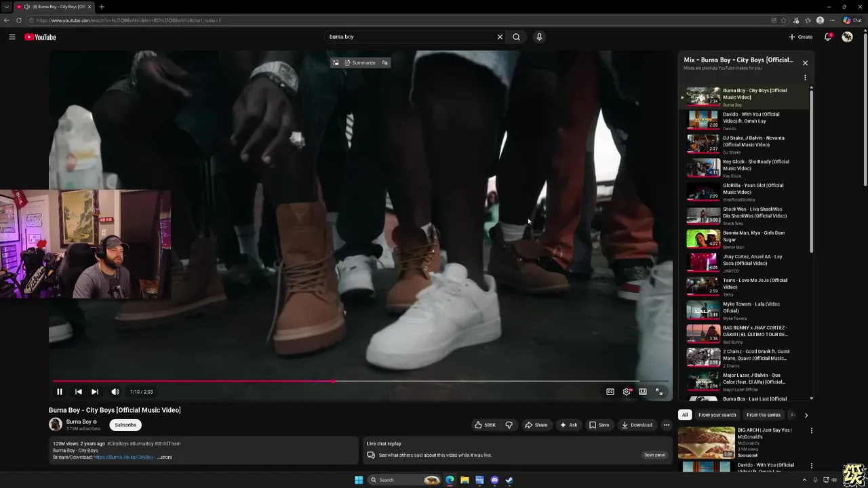This screenshot has width=868, height=488.
Task: Open Steam from the taskbar
Action: pyautogui.click(x=509, y=480)
